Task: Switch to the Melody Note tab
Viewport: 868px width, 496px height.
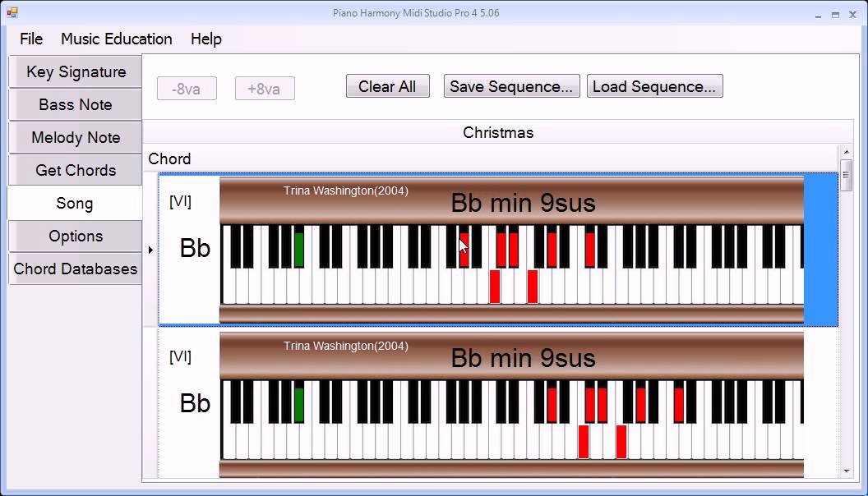Action: (76, 137)
